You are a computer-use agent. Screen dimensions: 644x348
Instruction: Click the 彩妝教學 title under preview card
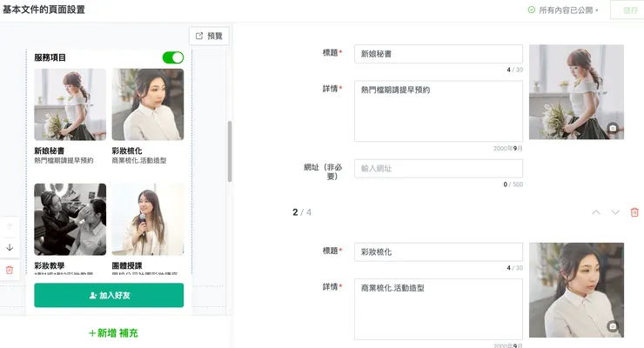coord(50,265)
